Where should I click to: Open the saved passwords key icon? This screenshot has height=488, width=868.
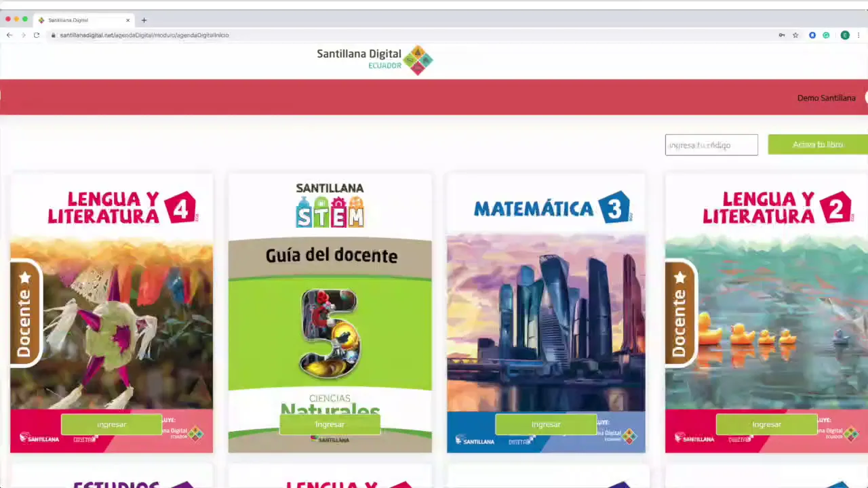pyautogui.click(x=782, y=35)
